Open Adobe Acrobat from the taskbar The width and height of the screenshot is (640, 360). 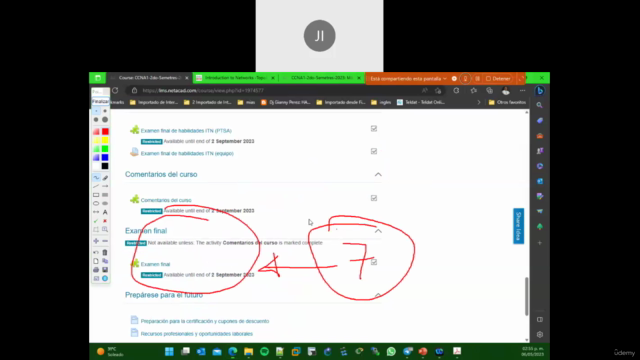457,351
